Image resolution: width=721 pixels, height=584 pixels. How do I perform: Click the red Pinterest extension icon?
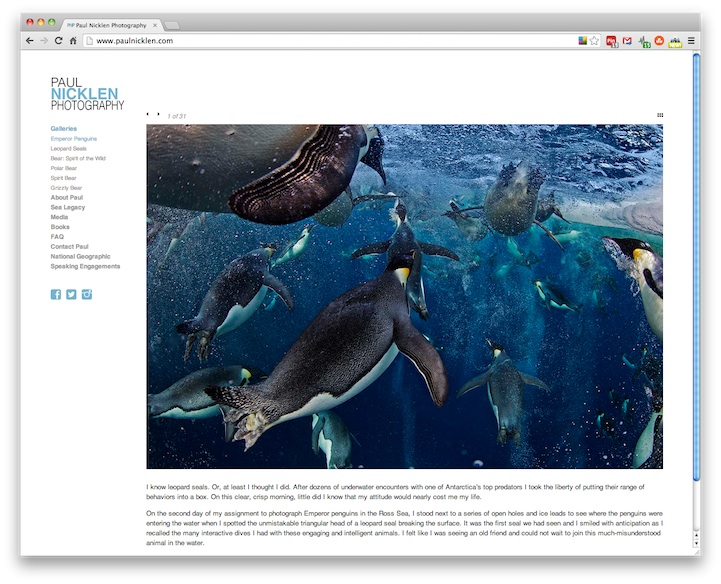pyautogui.click(x=611, y=41)
